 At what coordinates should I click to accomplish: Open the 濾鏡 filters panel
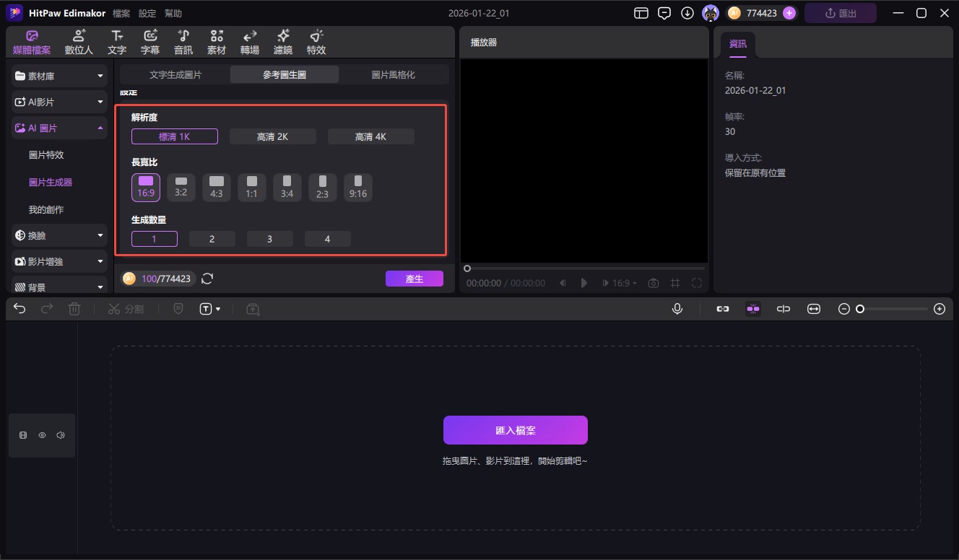282,42
